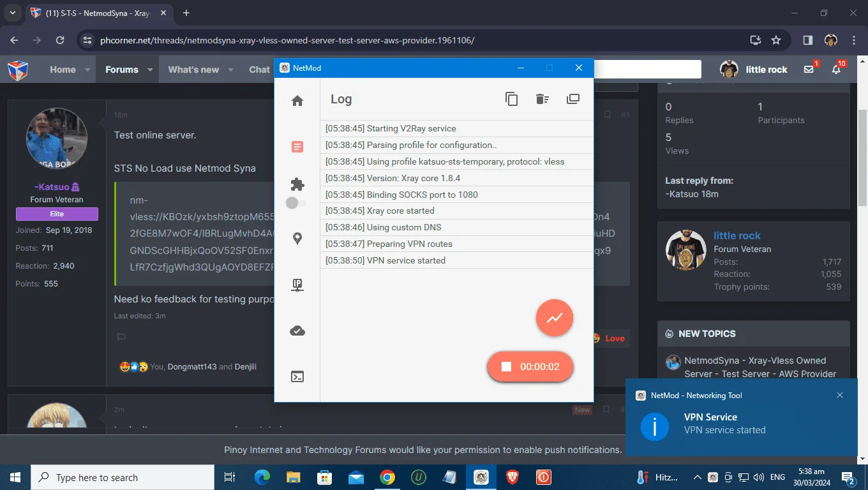This screenshot has height=490, width=868.
Task: Select the 'Using custom DNS' log entry
Action: pos(457,227)
